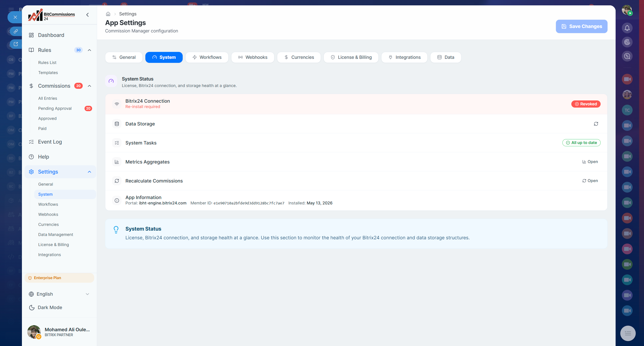644x346 pixels.
Task: Click the Bitrix24 Connection wifi icon
Action: (117, 104)
